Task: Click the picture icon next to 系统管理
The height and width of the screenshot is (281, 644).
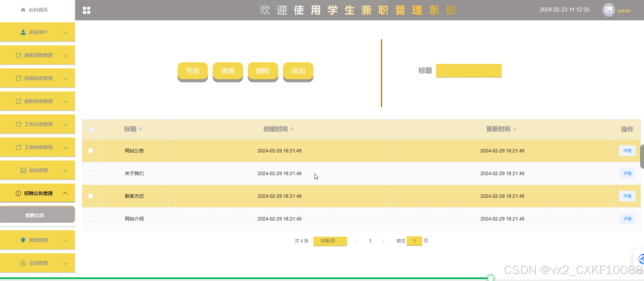Action: 23,170
